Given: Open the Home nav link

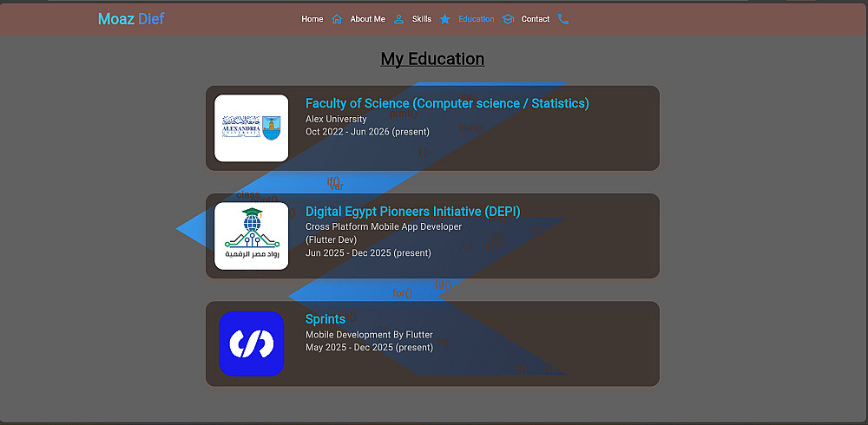Looking at the screenshot, I should coord(312,19).
